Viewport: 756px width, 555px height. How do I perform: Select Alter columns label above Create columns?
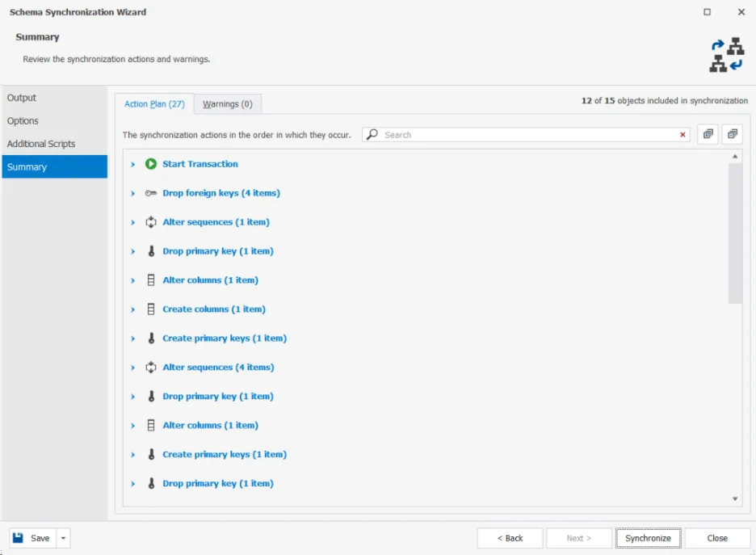210,280
